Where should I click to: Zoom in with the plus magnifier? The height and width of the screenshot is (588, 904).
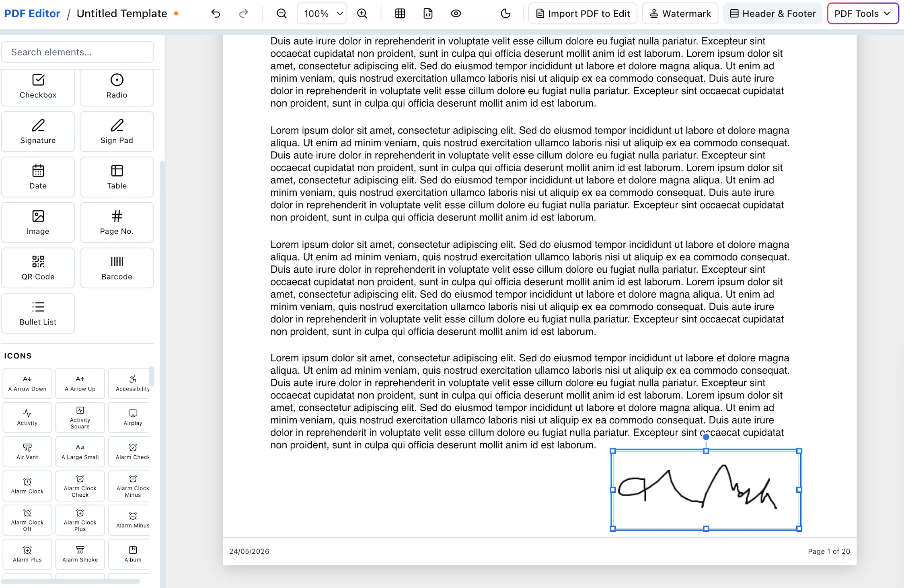click(x=362, y=14)
